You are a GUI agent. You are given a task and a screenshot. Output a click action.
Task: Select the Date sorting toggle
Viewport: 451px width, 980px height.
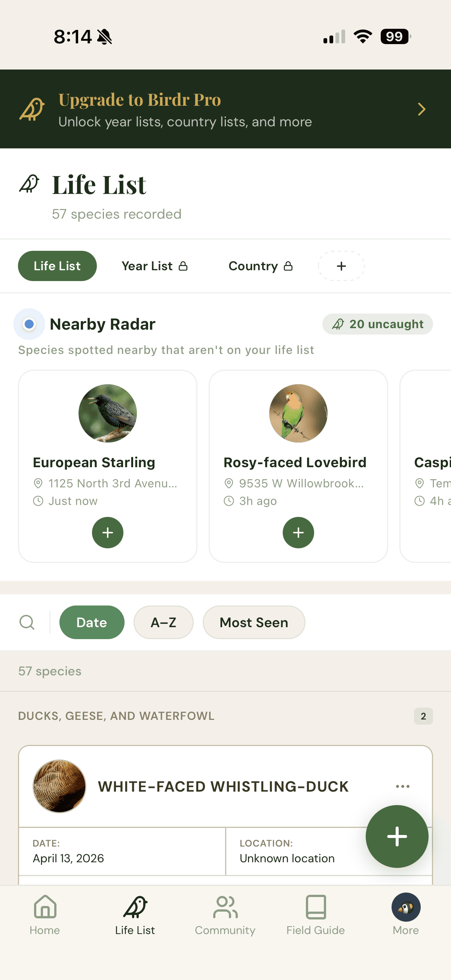point(92,622)
